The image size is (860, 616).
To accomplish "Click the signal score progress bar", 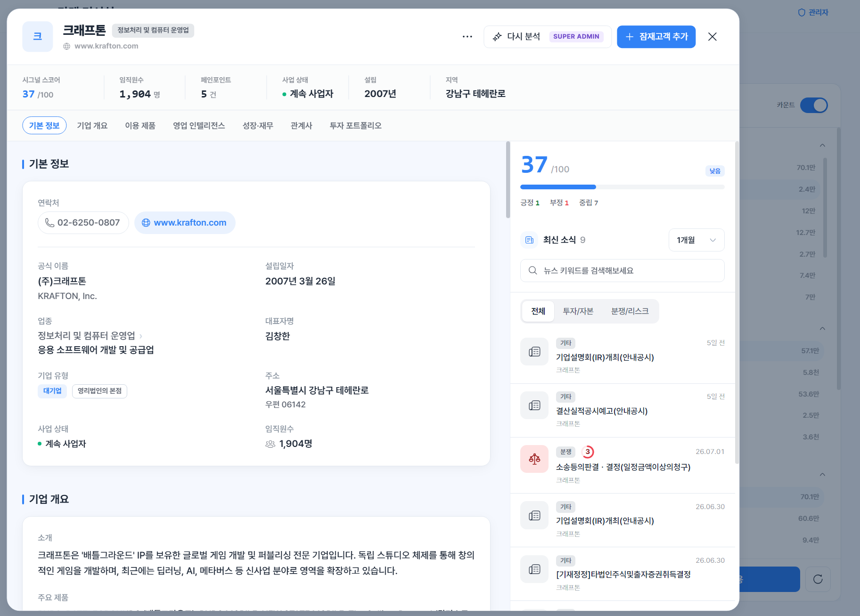I will (622, 187).
